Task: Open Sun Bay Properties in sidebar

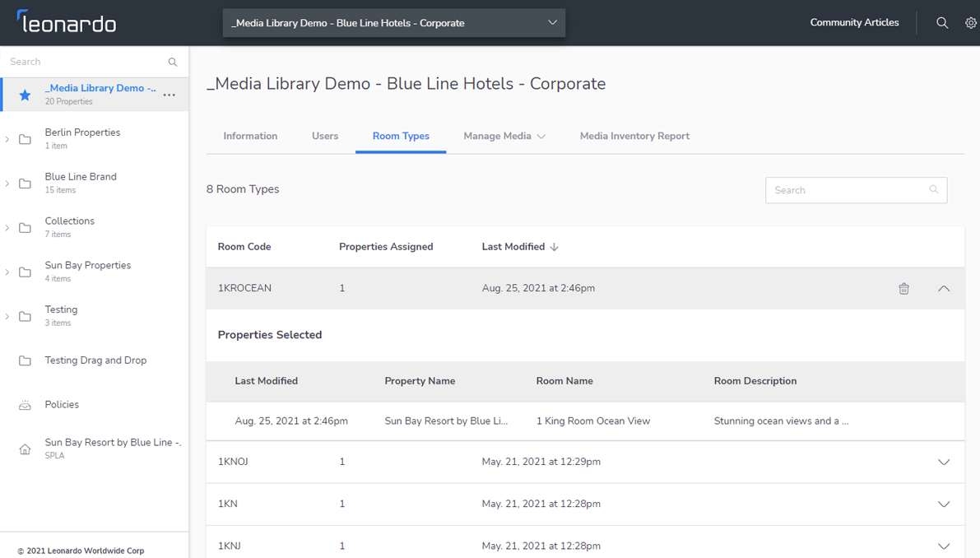Action: point(87,266)
